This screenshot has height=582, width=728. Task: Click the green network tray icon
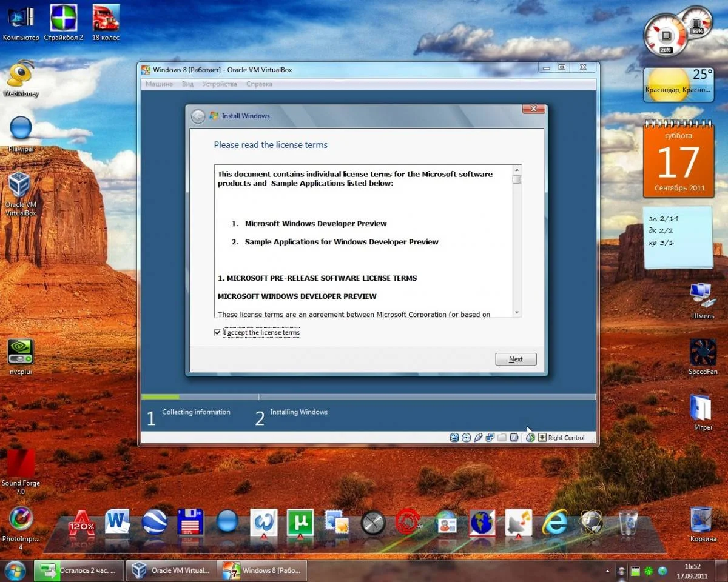(x=649, y=571)
